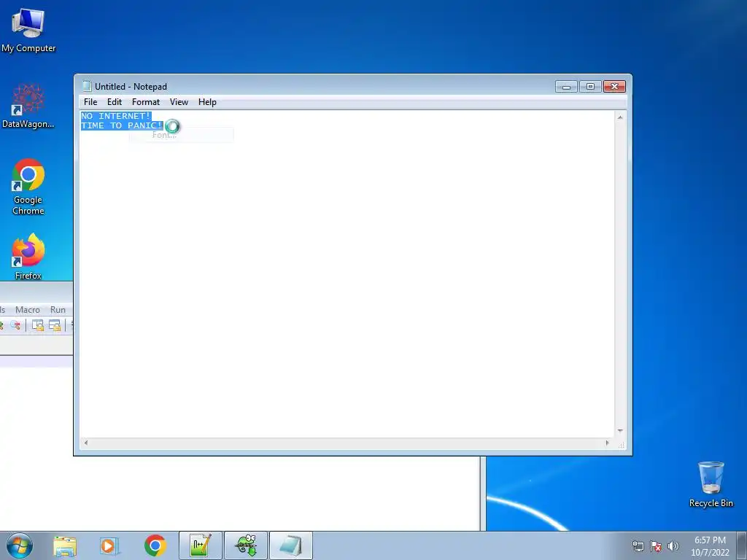Open Chrome from the taskbar
Image resolution: width=747 pixels, height=560 pixels.
click(155, 545)
